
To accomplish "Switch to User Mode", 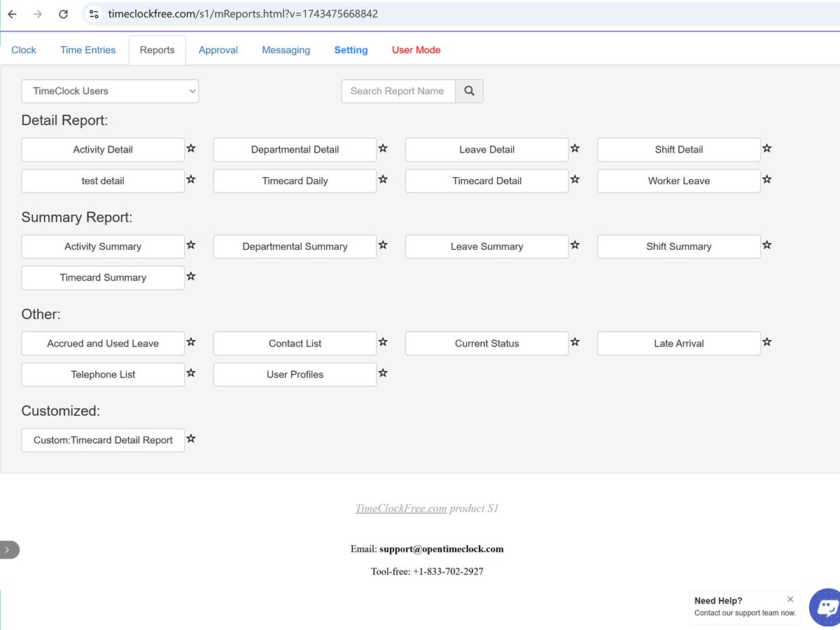I will click(416, 50).
